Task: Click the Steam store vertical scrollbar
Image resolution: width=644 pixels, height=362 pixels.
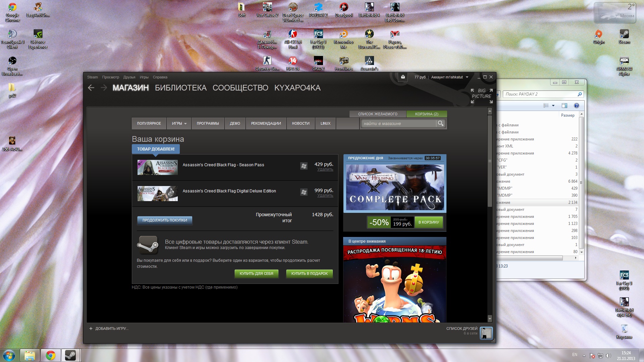Action: 490,161
